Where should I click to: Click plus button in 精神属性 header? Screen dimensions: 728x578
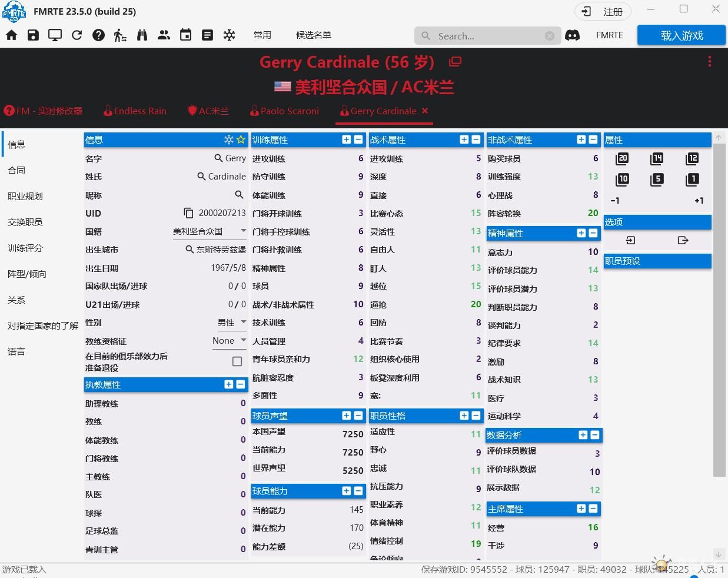pos(581,233)
